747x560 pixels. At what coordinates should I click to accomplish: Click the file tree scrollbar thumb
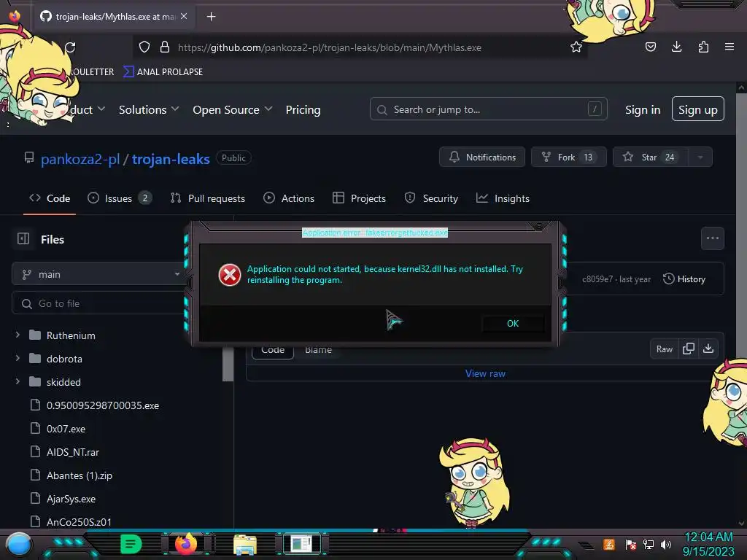(x=228, y=365)
